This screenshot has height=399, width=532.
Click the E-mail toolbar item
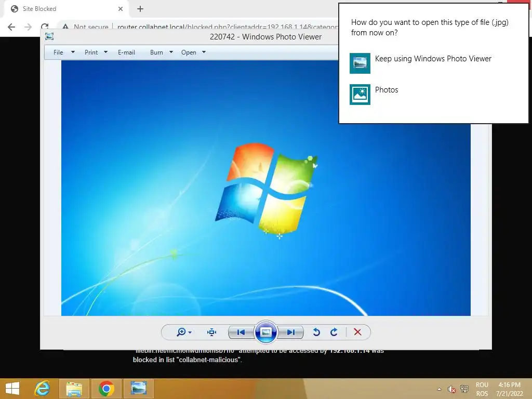point(127,52)
